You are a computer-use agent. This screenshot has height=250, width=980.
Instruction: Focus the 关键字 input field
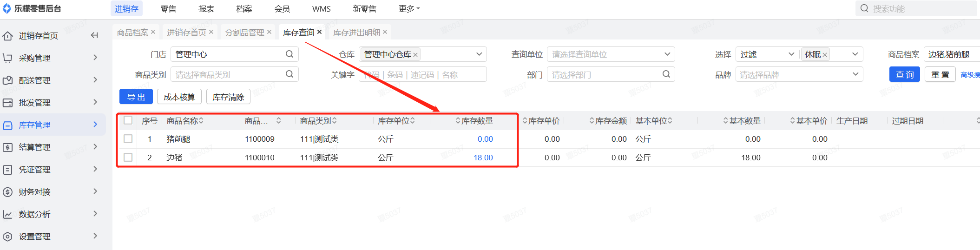pos(422,74)
